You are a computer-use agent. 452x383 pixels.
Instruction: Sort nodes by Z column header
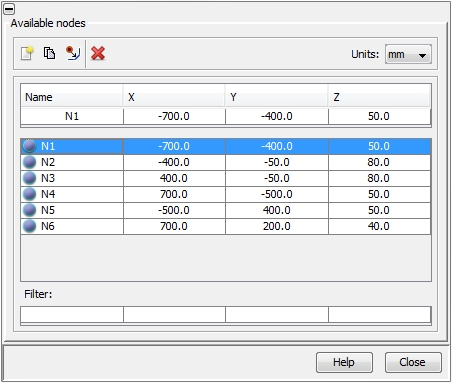(x=379, y=97)
